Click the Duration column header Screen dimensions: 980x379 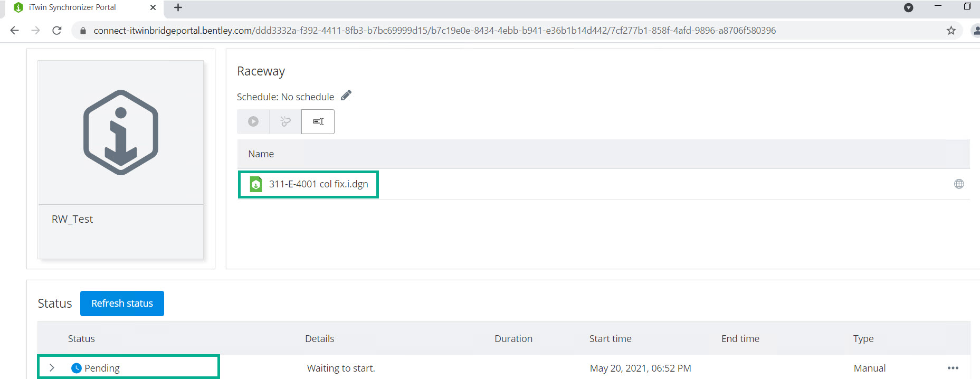[513, 339]
